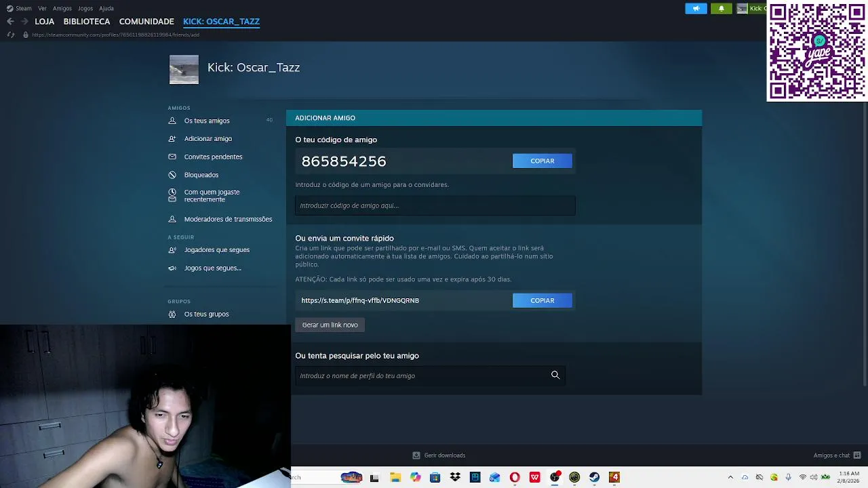868x488 pixels.
Task: Click the friend code input field
Action: coord(435,205)
